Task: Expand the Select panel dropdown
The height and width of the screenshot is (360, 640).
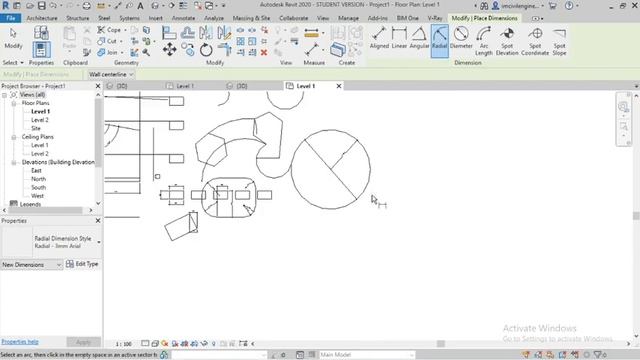Action: [x=13, y=62]
